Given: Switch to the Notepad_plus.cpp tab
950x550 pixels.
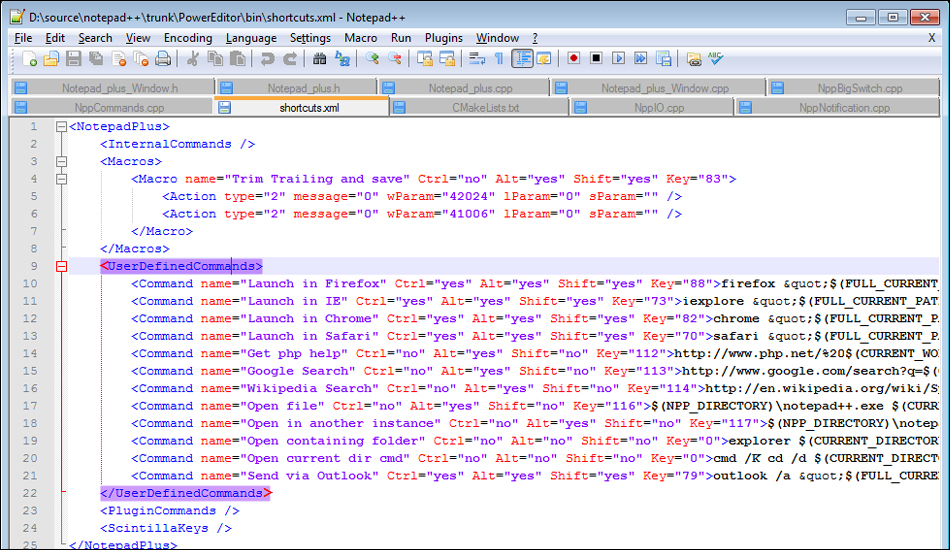Looking at the screenshot, I should [x=463, y=88].
